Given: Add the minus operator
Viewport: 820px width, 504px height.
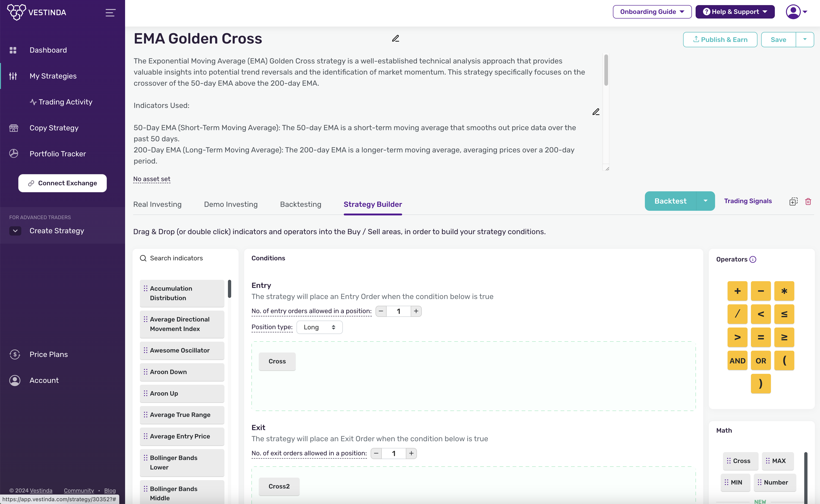Looking at the screenshot, I should (x=761, y=291).
